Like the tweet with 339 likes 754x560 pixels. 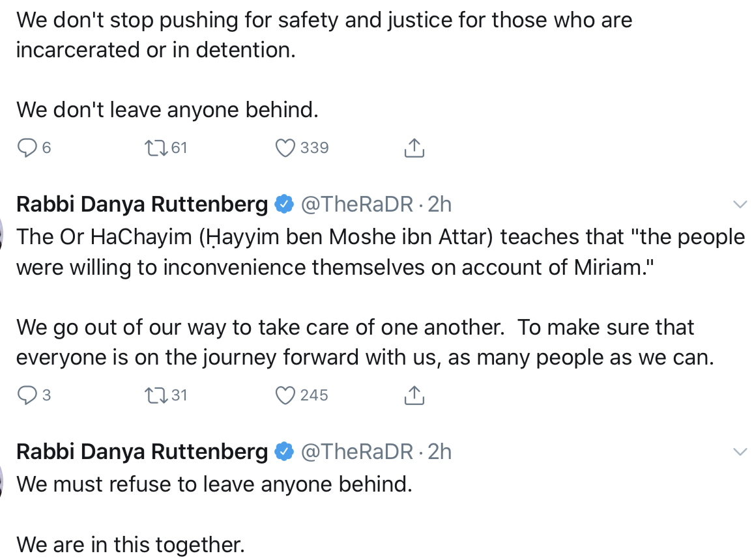285,148
